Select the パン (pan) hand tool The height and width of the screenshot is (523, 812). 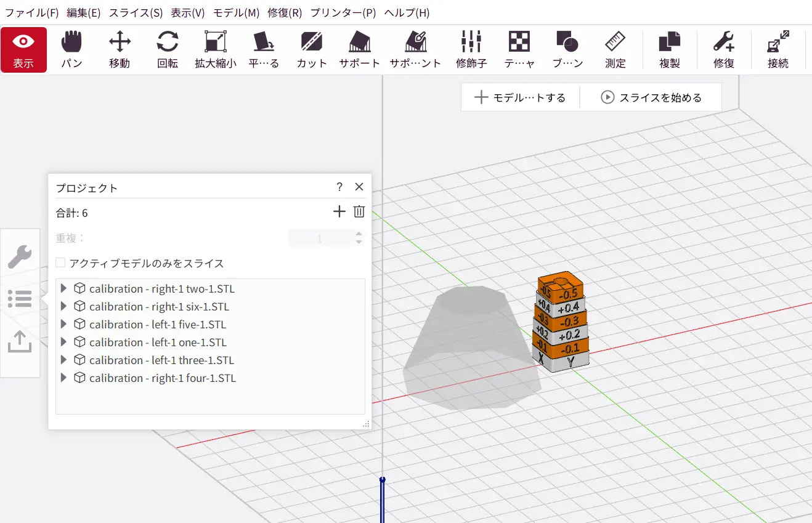click(71, 49)
